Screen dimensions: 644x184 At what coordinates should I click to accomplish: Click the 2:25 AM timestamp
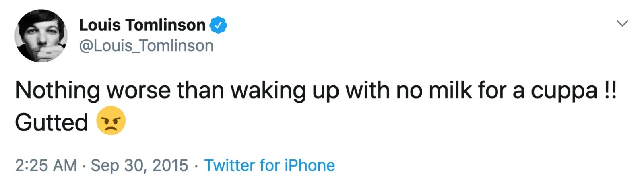46,165
